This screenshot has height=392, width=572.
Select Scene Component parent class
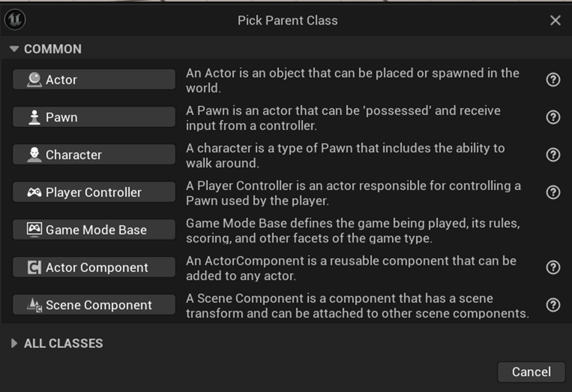click(94, 305)
